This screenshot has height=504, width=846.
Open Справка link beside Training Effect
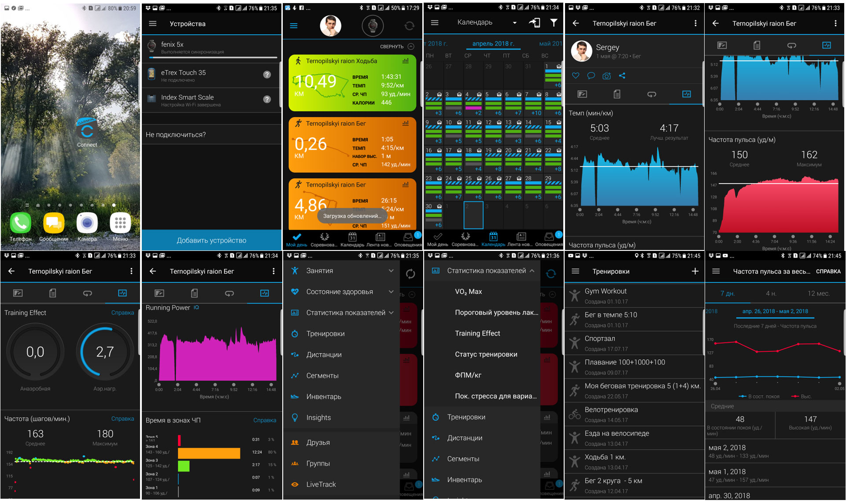[122, 313]
